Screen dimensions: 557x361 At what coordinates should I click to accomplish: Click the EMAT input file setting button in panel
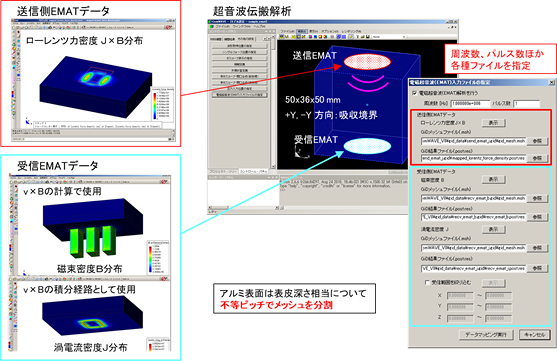click(x=240, y=95)
